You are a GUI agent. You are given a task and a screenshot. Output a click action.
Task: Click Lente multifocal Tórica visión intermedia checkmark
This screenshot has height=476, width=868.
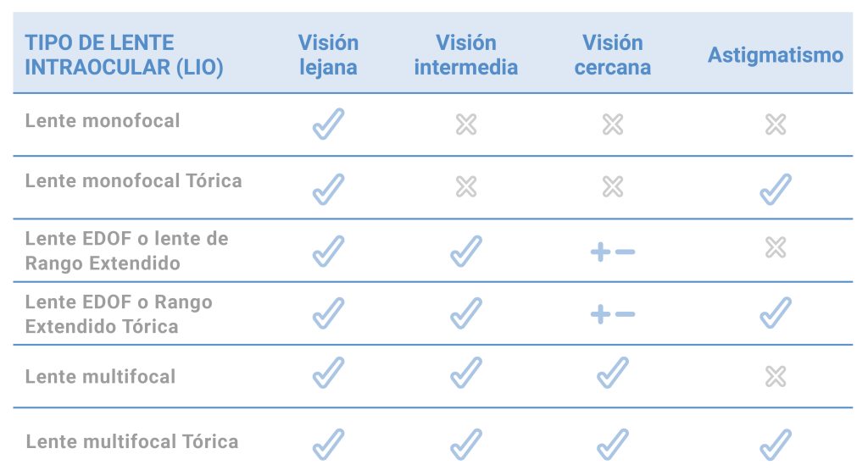465,445
